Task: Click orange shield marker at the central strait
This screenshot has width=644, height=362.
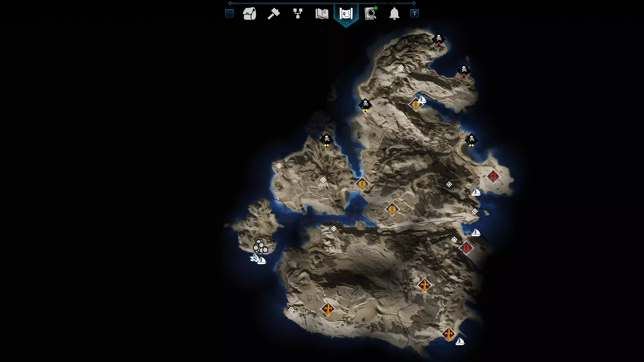Action: coord(362,184)
